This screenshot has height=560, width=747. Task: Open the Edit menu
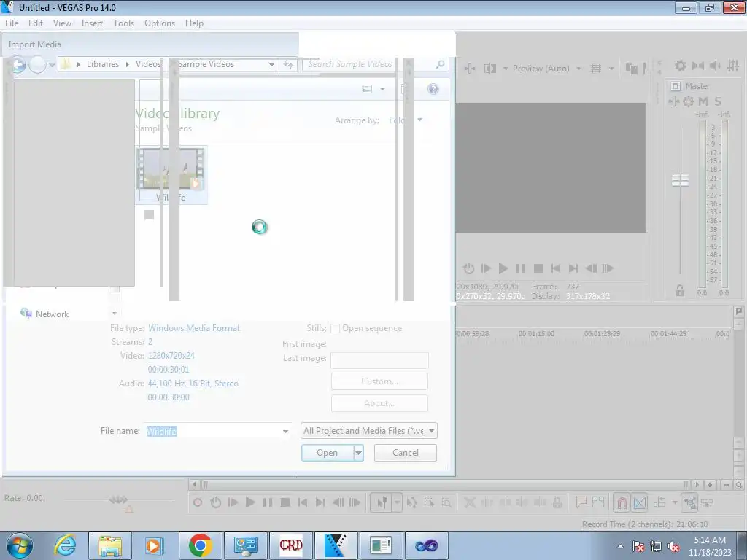35,23
